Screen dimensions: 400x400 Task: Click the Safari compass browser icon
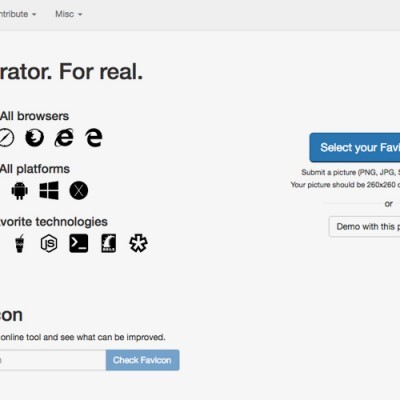[6, 138]
